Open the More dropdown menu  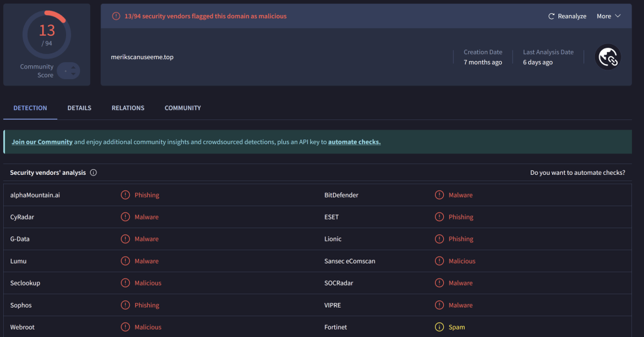[x=608, y=16]
